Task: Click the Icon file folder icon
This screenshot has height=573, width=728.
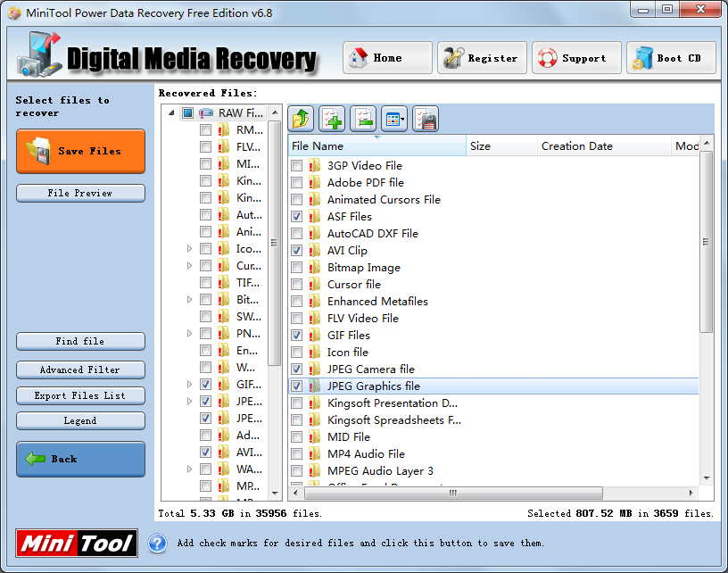Action: (315, 352)
